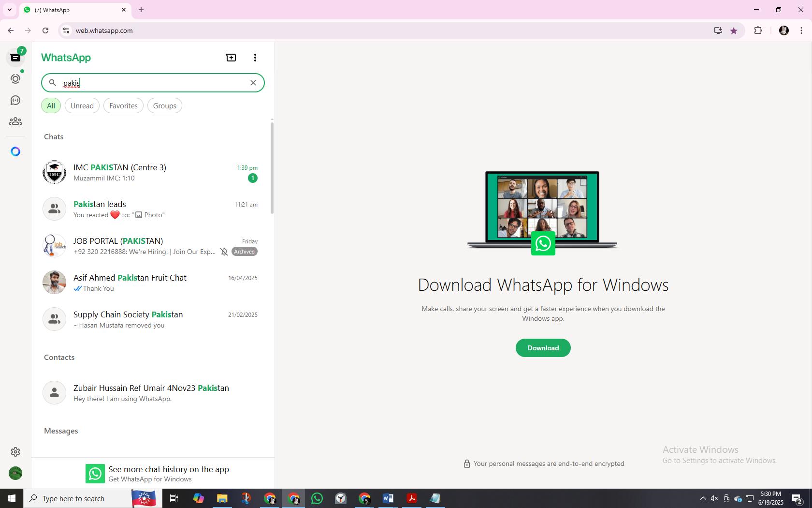The image size is (812, 508).
Task: Open the tab search dropdown arrow
Action: point(10,10)
